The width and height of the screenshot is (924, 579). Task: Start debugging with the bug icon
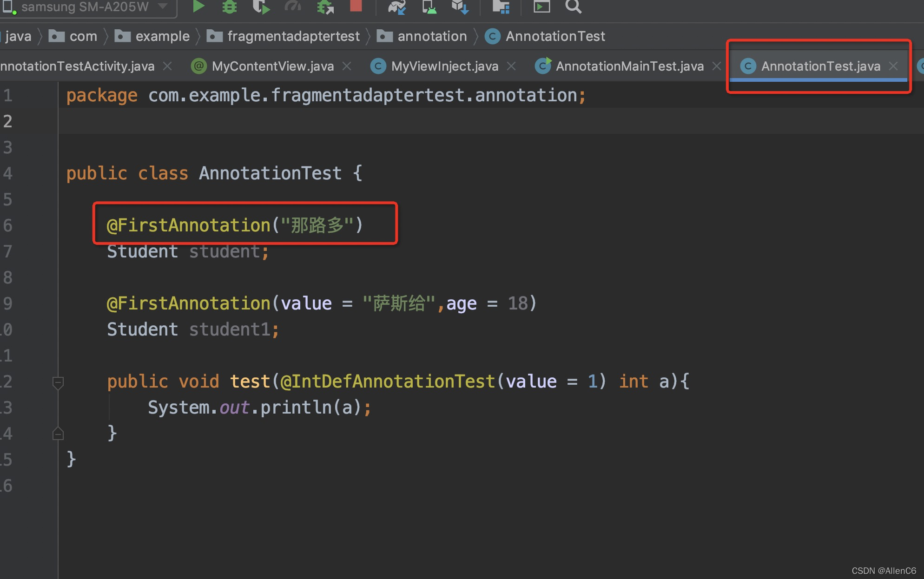coord(230,7)
